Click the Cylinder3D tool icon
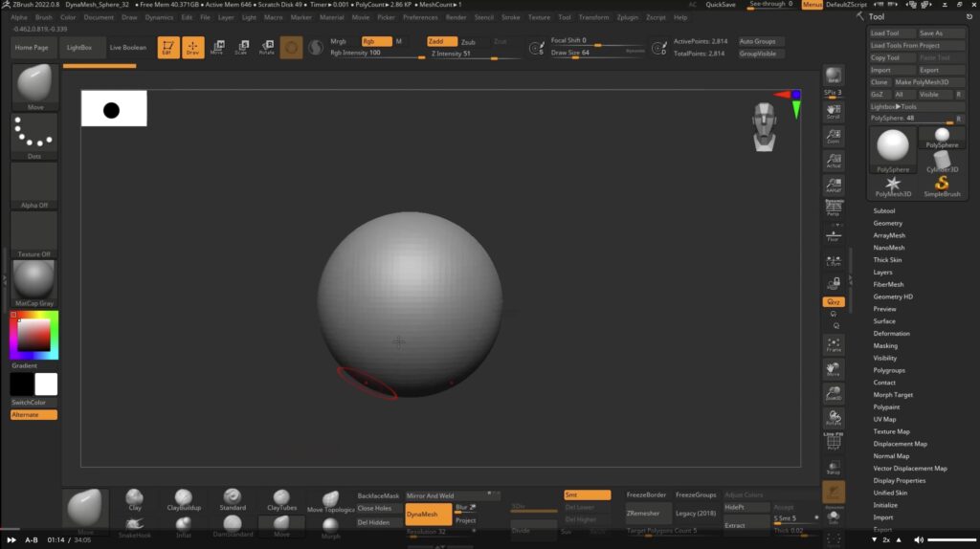The image size is (980, 549). (942, 160)
